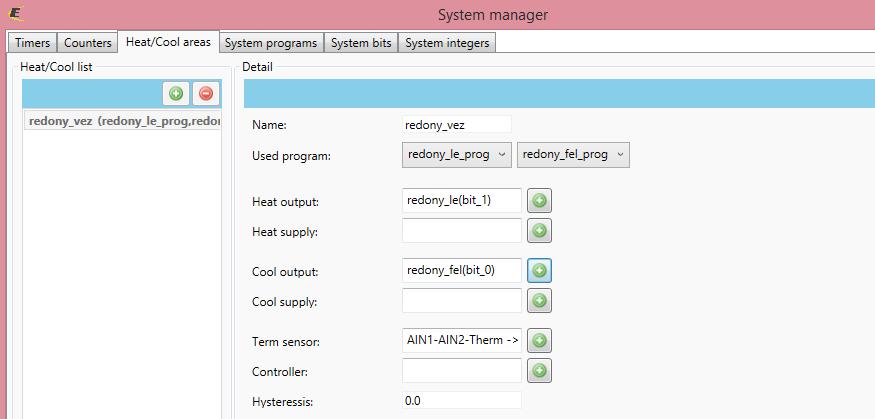This screenshot has height=419, width=875.
Task: Click the plus button beside Term sensor
Action: click(x=539, y=340)
